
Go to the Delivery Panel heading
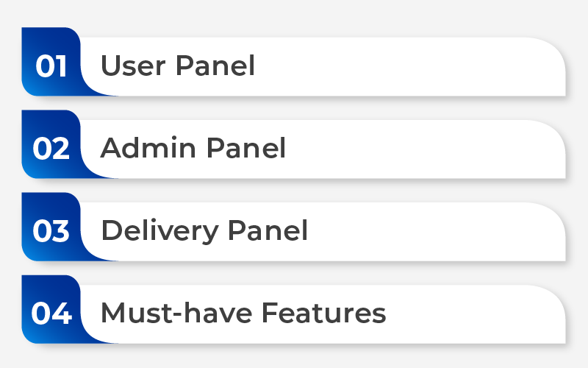click(204, 231)
